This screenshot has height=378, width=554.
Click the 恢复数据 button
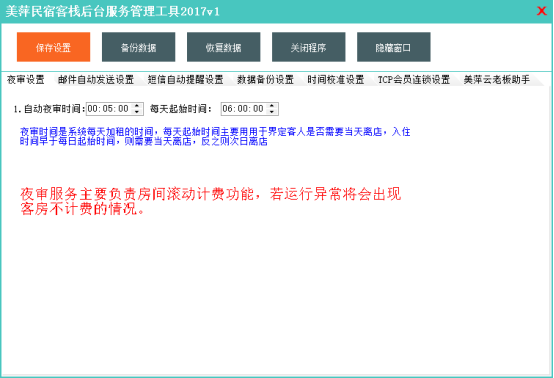point(224,47)
